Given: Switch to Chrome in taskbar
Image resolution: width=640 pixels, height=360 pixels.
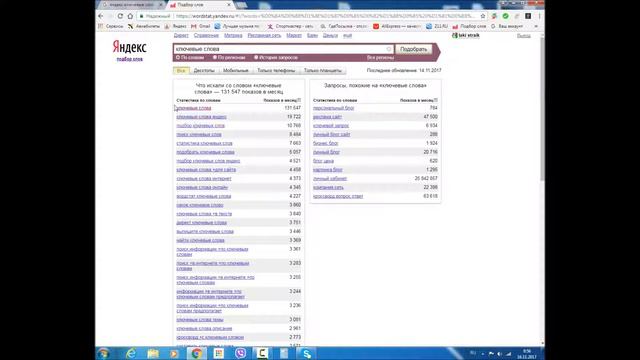Looking at the screenshot, I should (x=197, y=353).
